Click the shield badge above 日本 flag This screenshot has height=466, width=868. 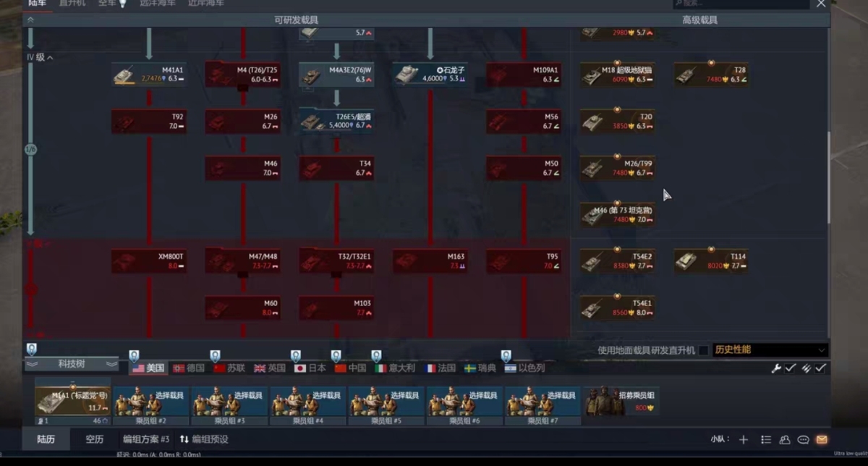click(x=296, y=355)
